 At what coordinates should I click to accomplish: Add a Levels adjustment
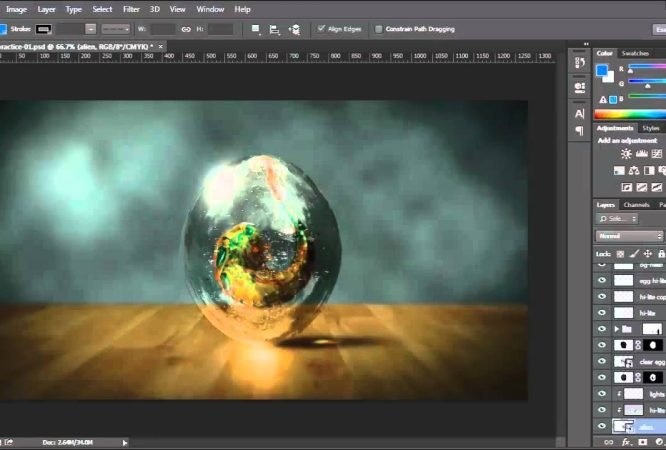[642, 154]
